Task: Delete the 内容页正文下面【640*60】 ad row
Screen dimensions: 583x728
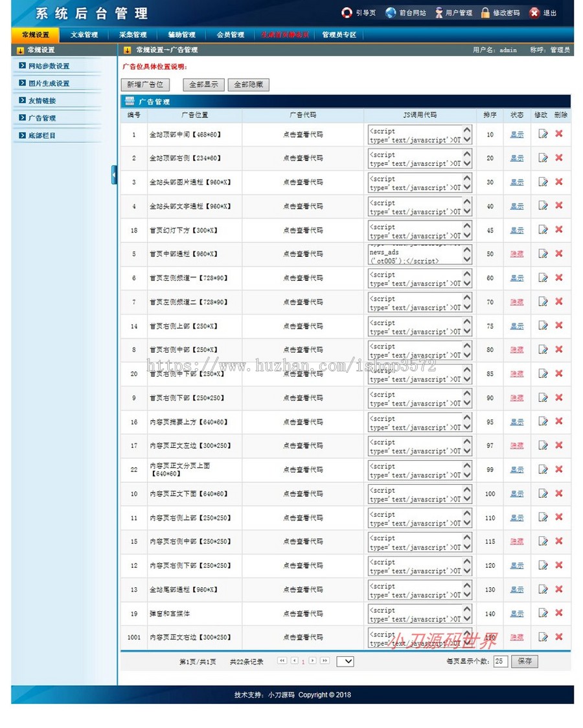Action: pos(559,493)
